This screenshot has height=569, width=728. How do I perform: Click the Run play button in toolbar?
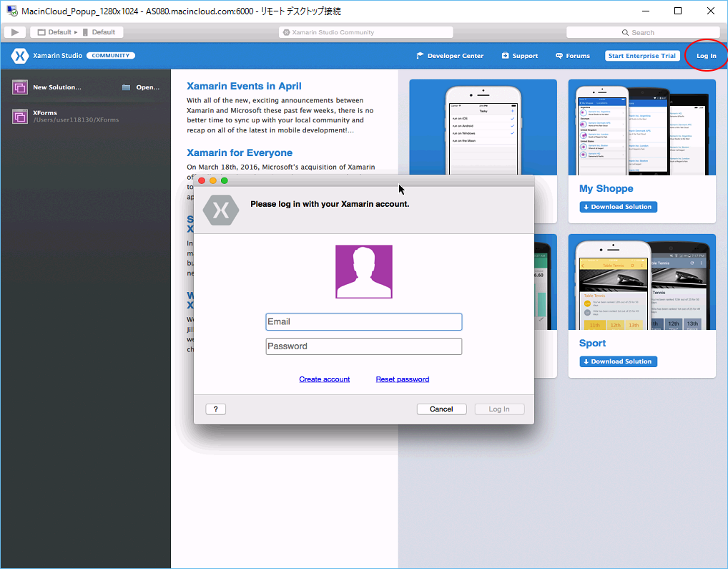(15, 32)
